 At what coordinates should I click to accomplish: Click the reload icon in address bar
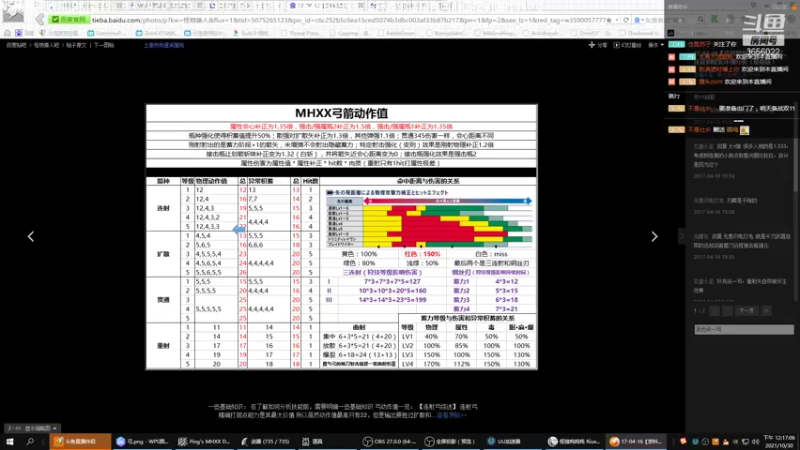pos(626,20)
